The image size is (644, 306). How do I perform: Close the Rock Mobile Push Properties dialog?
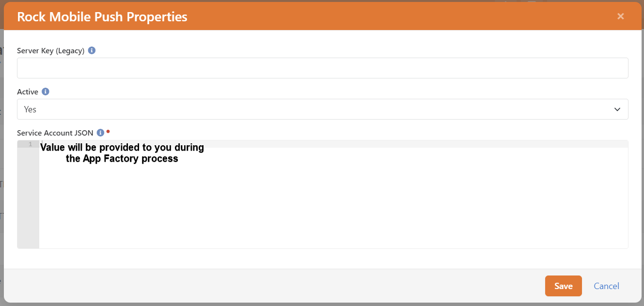[x=620, y=16]
